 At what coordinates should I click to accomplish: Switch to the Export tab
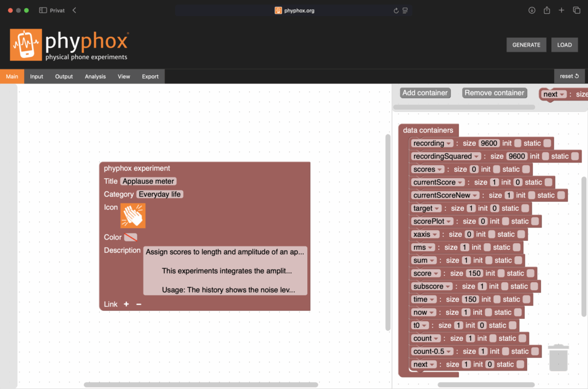click(x=150, y=76)
